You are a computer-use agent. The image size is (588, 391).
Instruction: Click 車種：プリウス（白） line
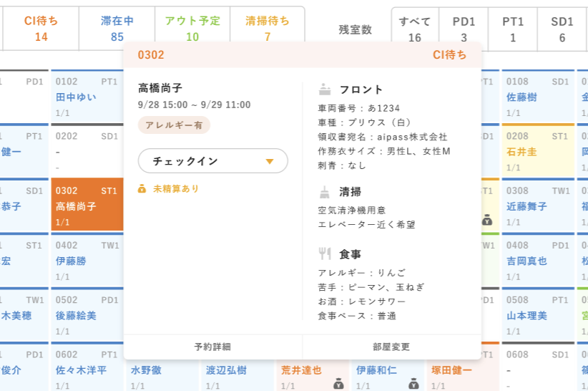pyautogui.click(x=366, y=122)
